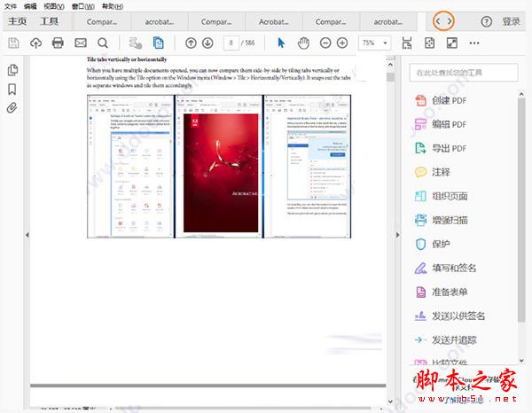Zoom out with minus circle icon

click(325, 43)
